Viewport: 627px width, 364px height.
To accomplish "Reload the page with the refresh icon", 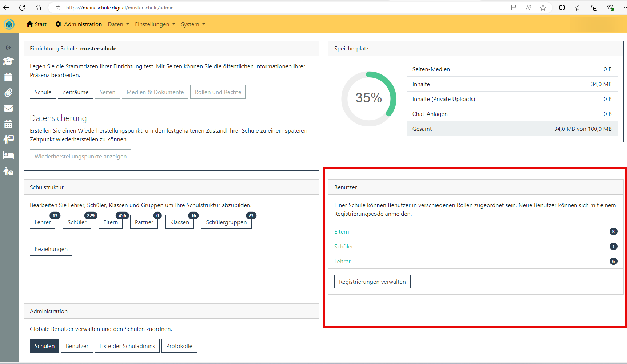I will coord(22,8).
